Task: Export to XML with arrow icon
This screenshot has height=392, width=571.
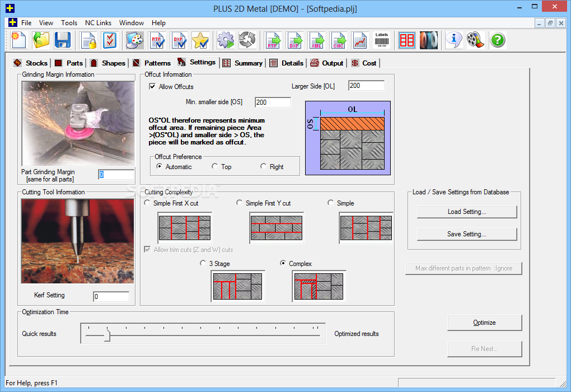Action: tap(316, 40)
